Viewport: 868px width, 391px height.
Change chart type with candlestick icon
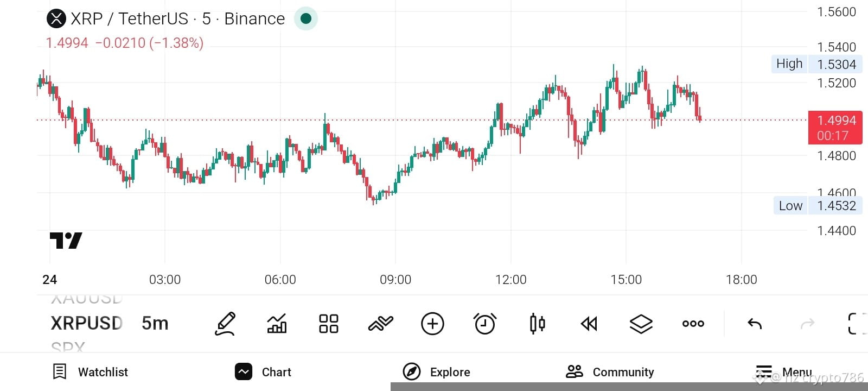tap(537, 324)
